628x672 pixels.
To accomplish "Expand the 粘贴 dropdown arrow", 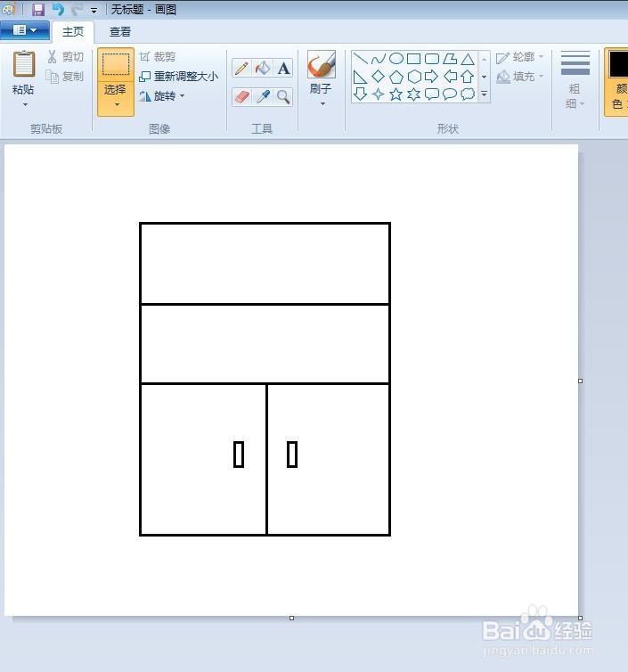I will [x=25, y=104].
